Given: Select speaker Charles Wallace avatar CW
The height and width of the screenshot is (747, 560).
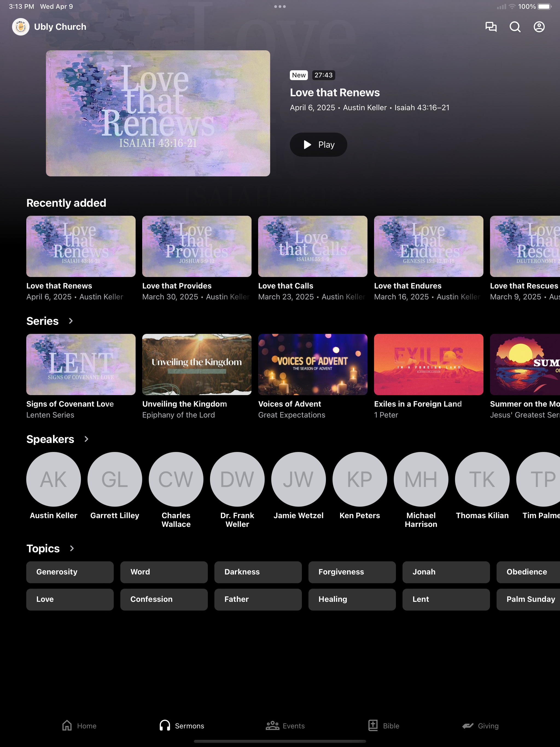Looking at the screenshot, I should coord(176,479).
